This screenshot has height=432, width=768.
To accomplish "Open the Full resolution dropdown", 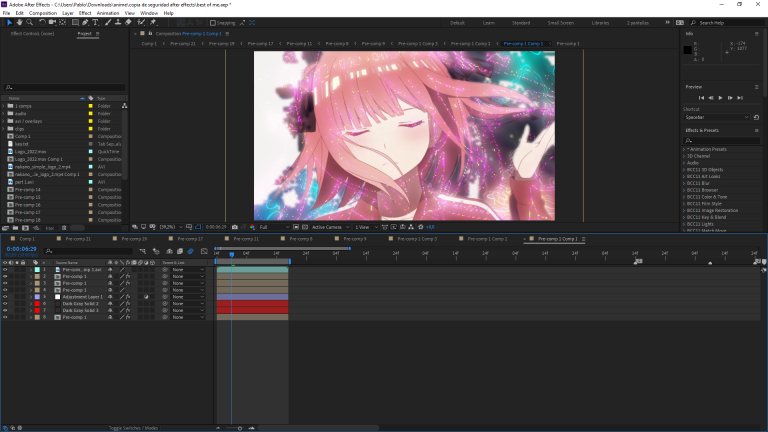I will (274, 227).
